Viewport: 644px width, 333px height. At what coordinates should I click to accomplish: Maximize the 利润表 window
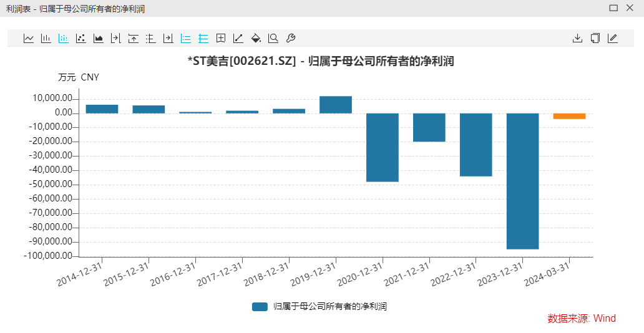click(x=613, y=8)
